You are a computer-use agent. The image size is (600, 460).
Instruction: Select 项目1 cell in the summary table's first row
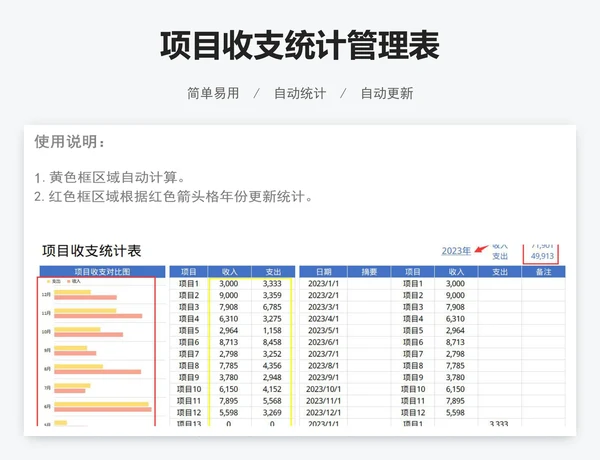189,284
